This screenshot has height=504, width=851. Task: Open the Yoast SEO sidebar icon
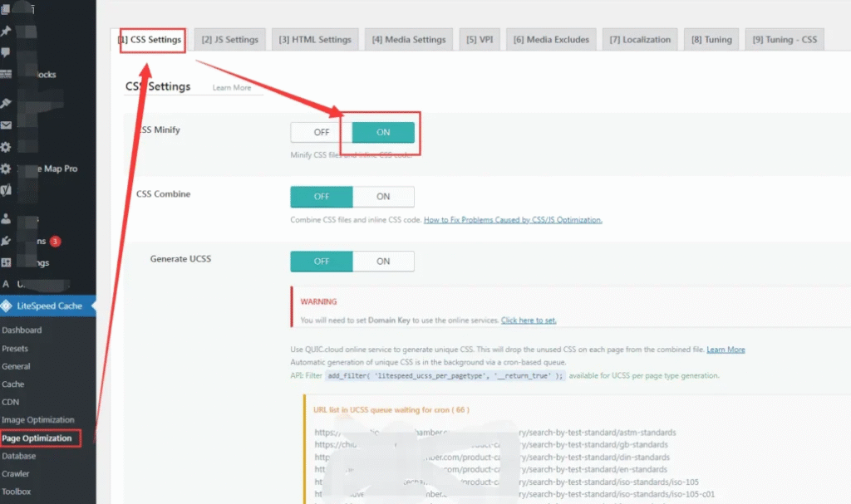[x=6, y=190]
